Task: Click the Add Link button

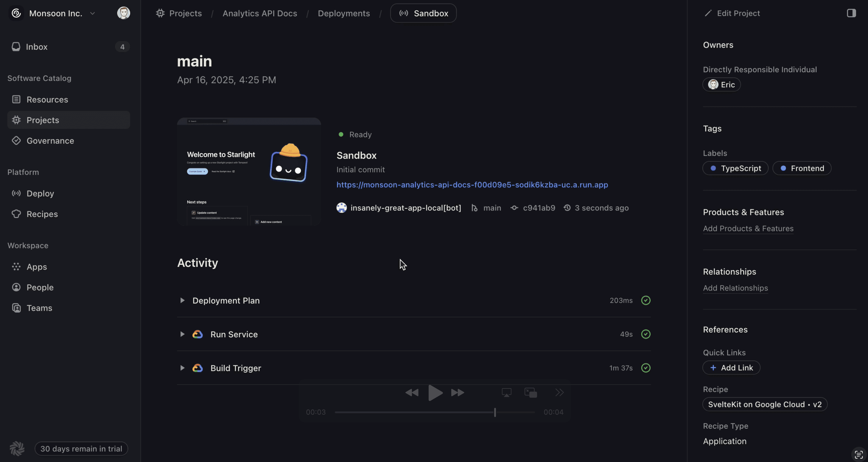Action: (731, 367)
